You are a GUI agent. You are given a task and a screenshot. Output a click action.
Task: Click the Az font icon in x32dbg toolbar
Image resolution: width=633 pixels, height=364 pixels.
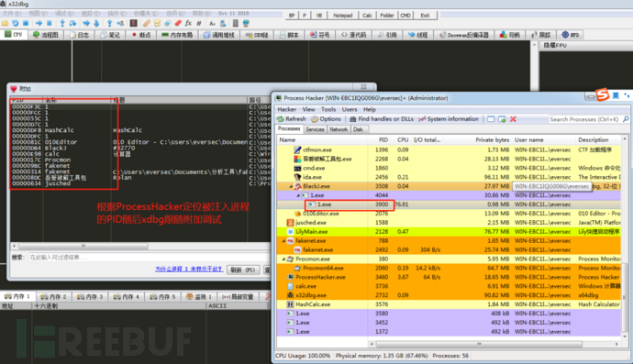point(212,24)
